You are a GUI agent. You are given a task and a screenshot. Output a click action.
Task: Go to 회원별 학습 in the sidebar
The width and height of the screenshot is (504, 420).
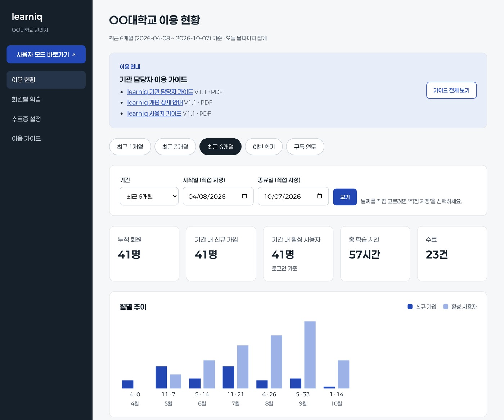46,99
